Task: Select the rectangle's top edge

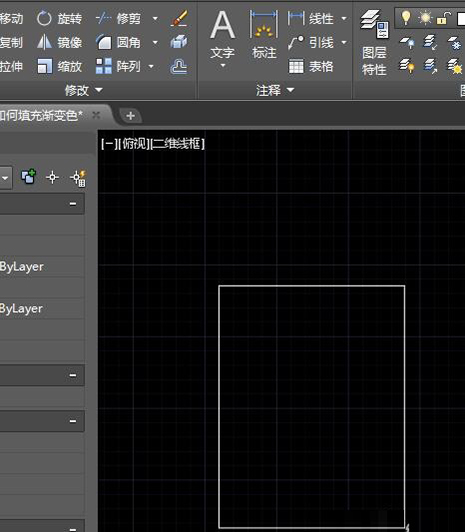Action: point(312,286)
